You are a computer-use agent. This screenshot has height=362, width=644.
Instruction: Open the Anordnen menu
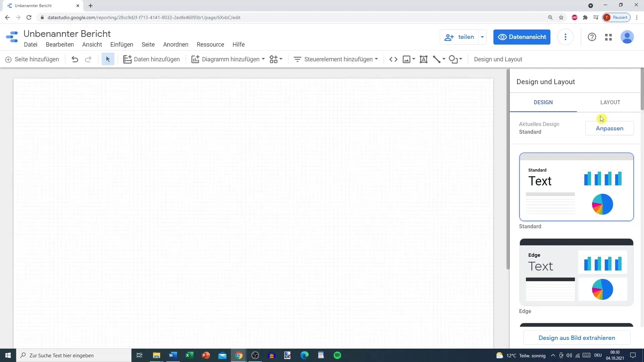coord(176,45)
